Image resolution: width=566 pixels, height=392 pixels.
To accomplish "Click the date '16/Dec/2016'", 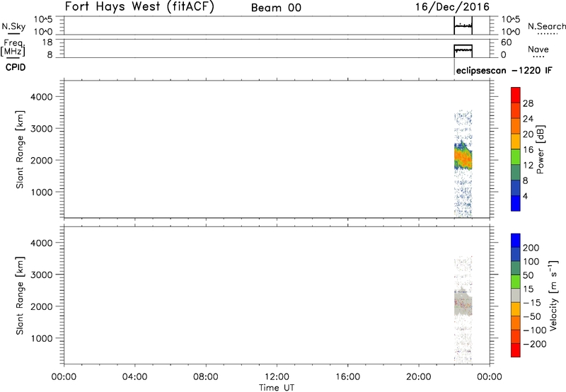I will pos(452,7).
